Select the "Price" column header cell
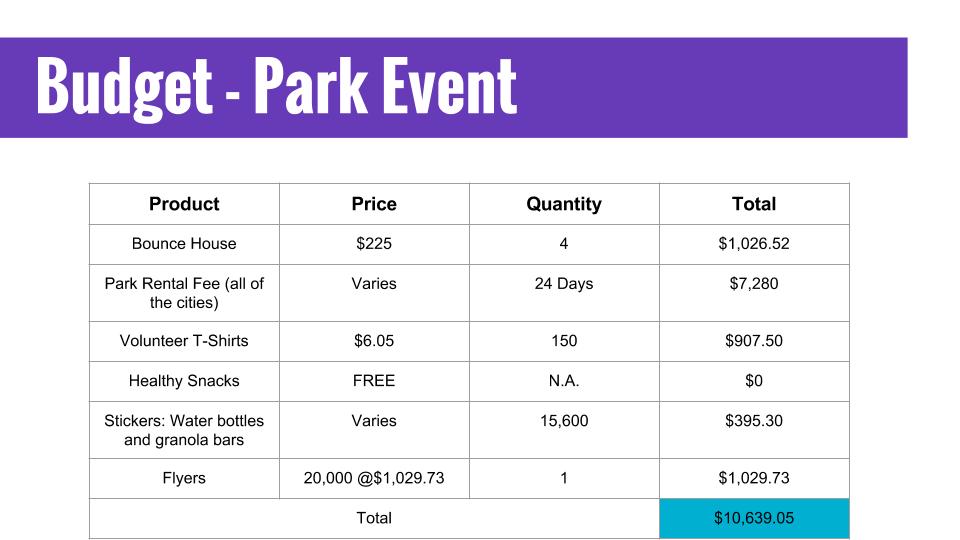The image size is (960, 540). (374, 204)
